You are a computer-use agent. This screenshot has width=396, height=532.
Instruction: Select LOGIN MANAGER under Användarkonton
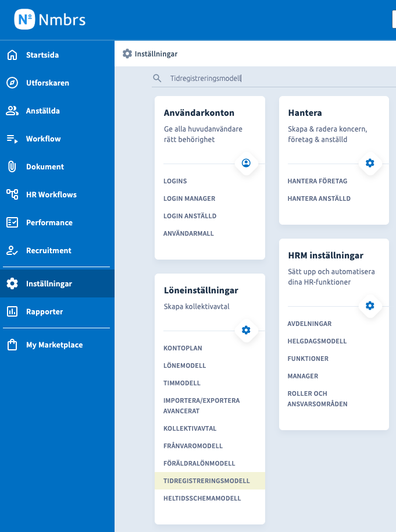(x=189, y=198)
